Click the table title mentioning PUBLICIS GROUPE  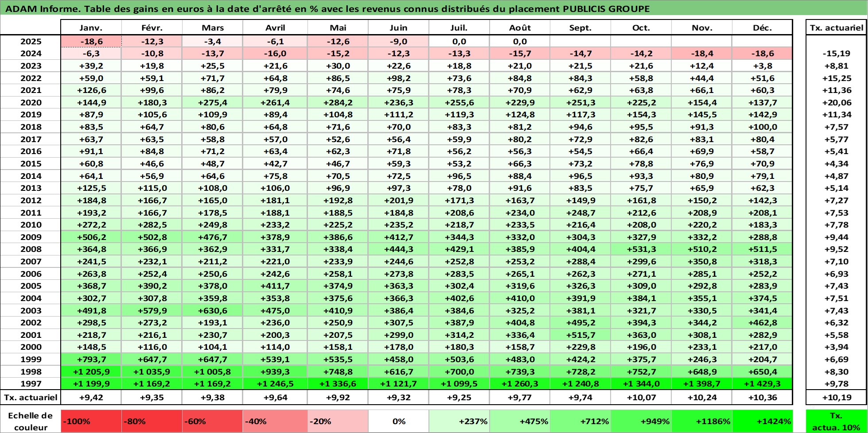click(x=328, y=8)
